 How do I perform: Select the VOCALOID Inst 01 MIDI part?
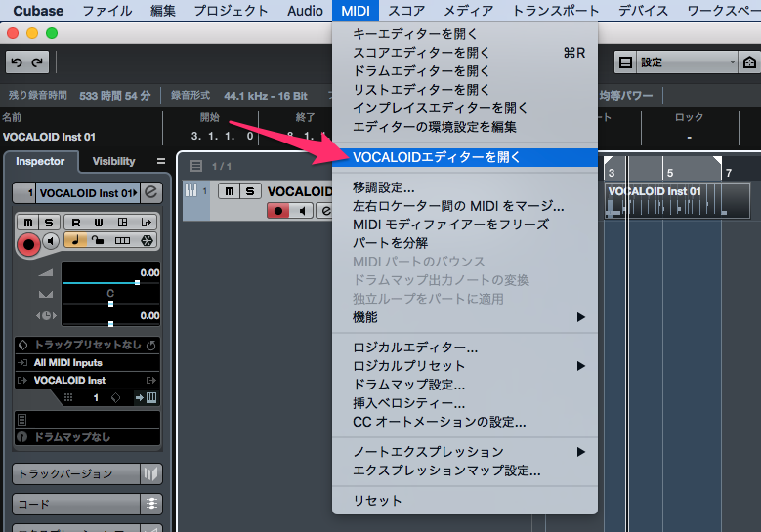[x=678, y=200]
